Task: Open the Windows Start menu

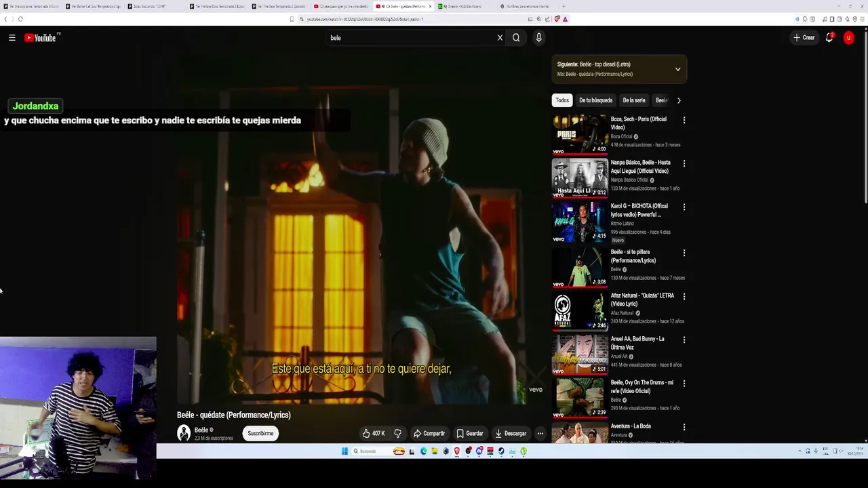Action: pos(344,451)
